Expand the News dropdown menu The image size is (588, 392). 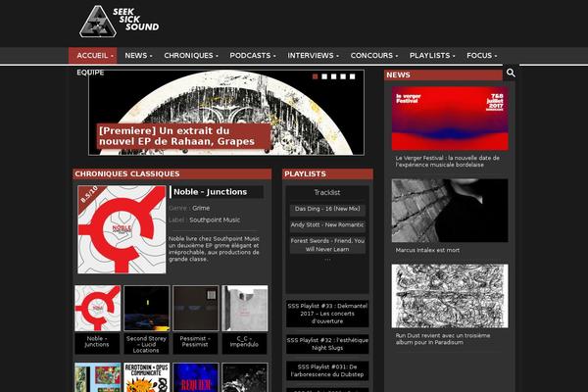click(138, 56)
